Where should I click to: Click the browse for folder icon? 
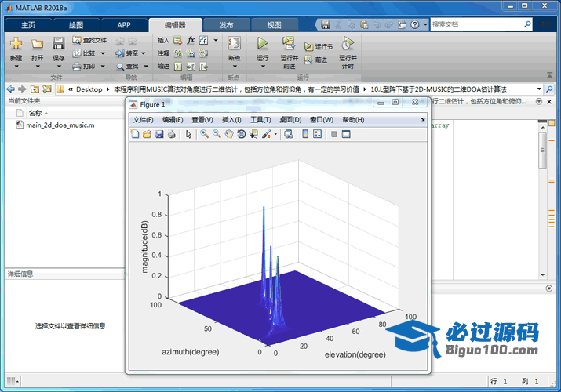pyautogui.click(x=47, y=89)
